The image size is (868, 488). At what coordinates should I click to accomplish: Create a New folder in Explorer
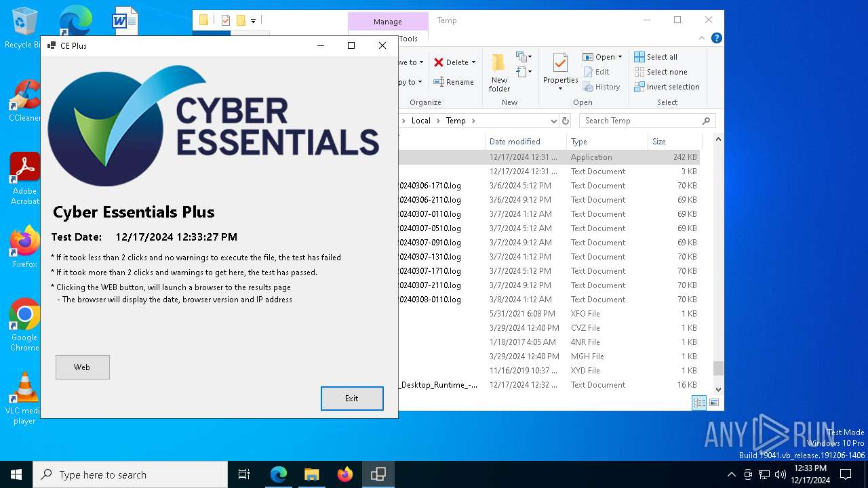click(x=499, y=73)
